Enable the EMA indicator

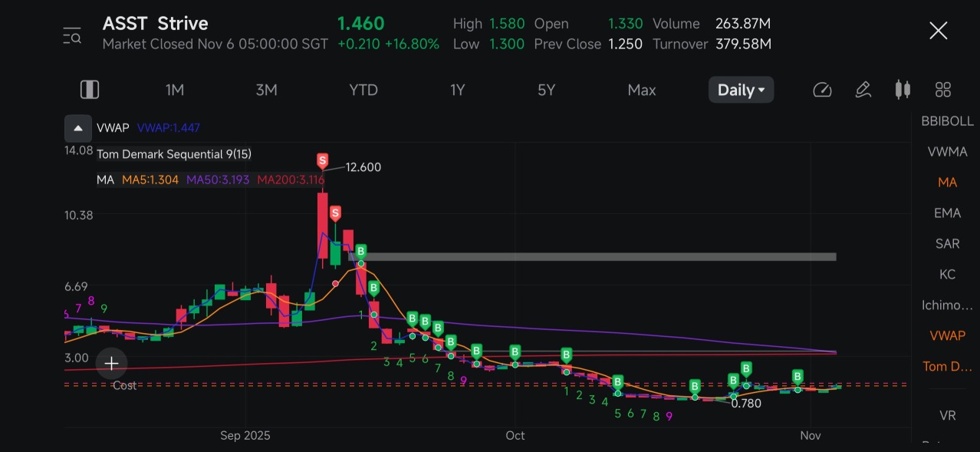(x=947, y=213)
